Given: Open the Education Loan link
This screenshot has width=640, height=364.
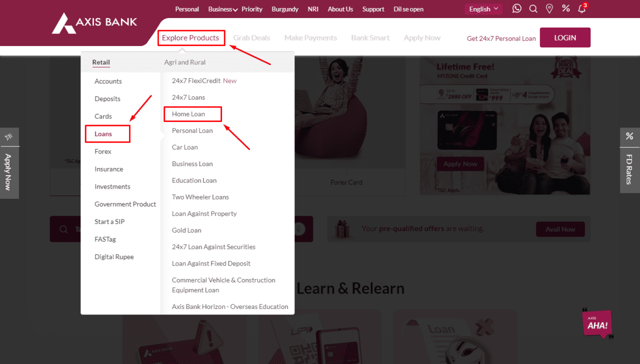Looking at the screenshot, I should tap(194, 180).
